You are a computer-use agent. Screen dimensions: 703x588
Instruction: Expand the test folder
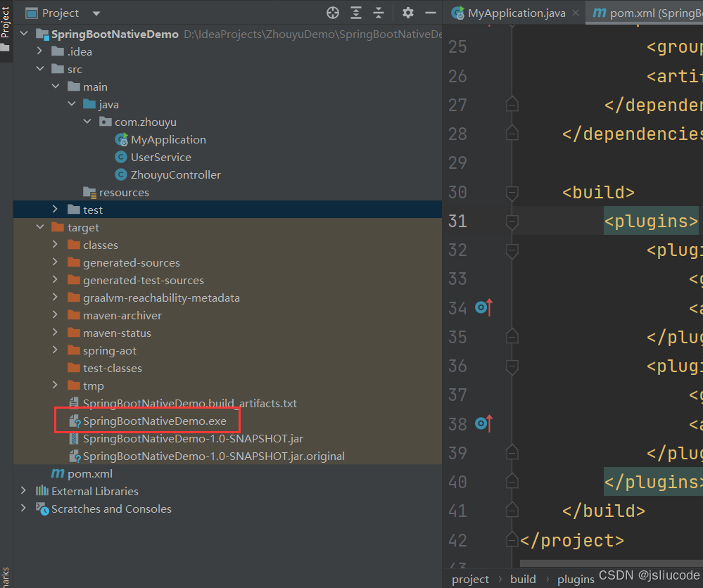[x=56, y=210]
